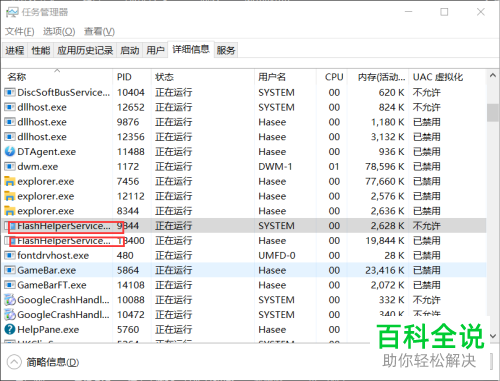Click memory value 3,132 K
This screenshot has height=381, width=500.
pos(388,137)
